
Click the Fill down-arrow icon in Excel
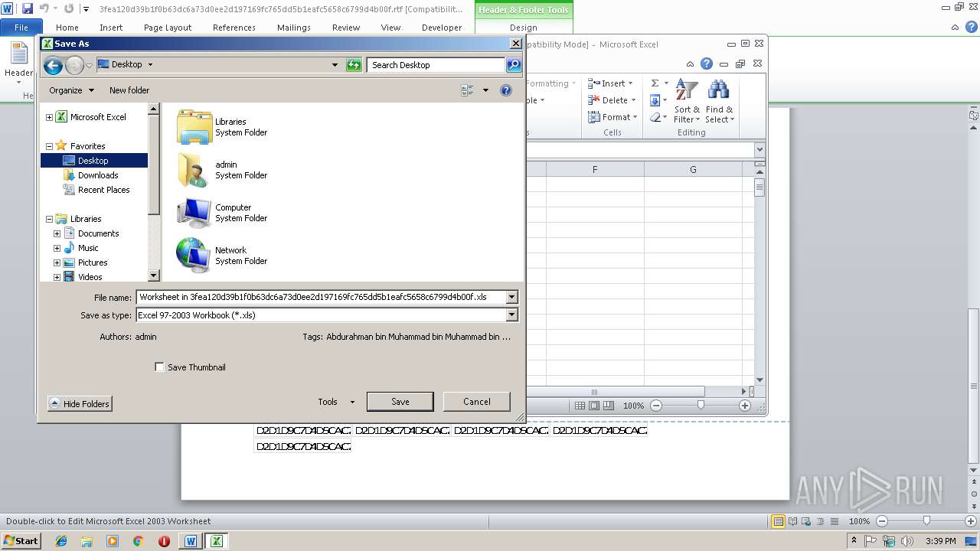[x=655, y=100]
